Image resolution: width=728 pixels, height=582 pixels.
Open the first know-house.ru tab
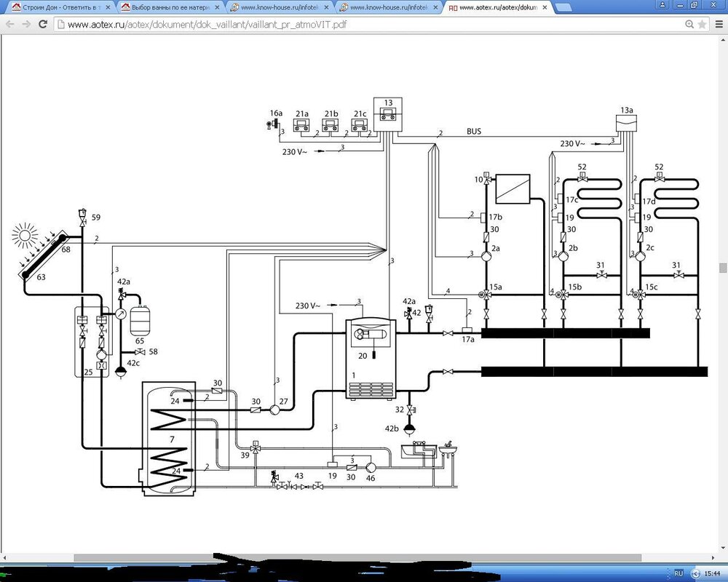[277, 8]
